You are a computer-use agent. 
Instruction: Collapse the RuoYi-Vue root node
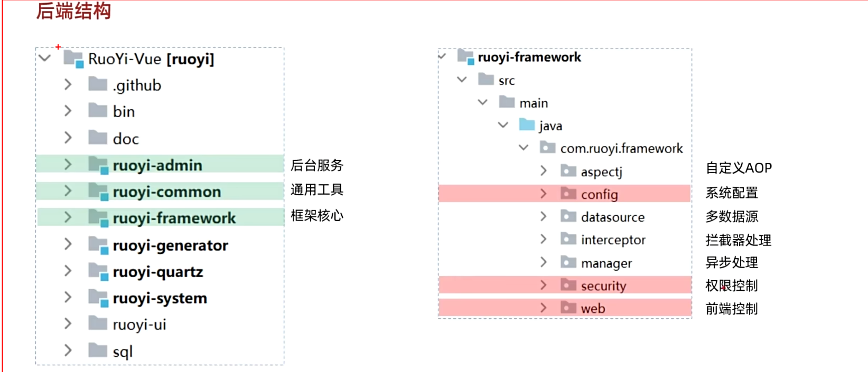(x=45, y=58)
